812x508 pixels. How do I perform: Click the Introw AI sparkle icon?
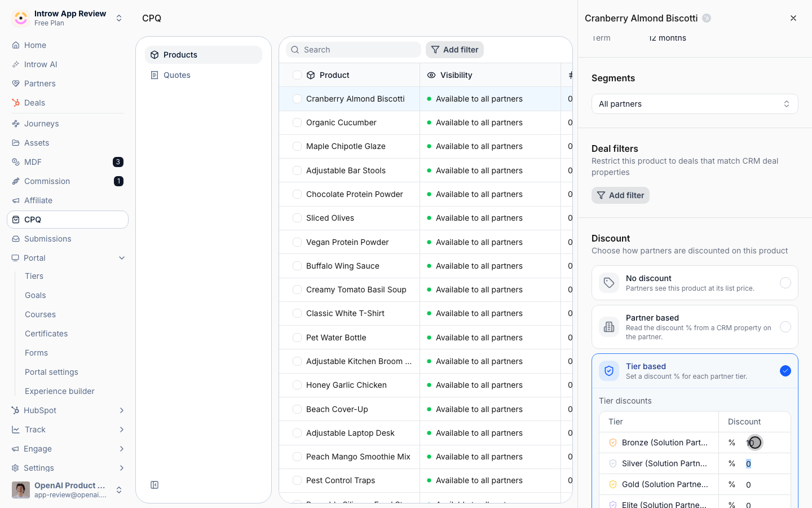click(x=16, y=64)
